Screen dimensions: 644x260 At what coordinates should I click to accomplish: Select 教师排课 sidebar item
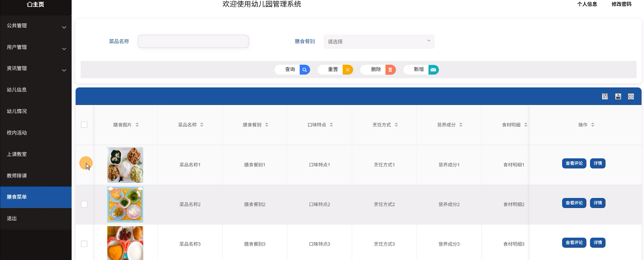pos(17,176)
